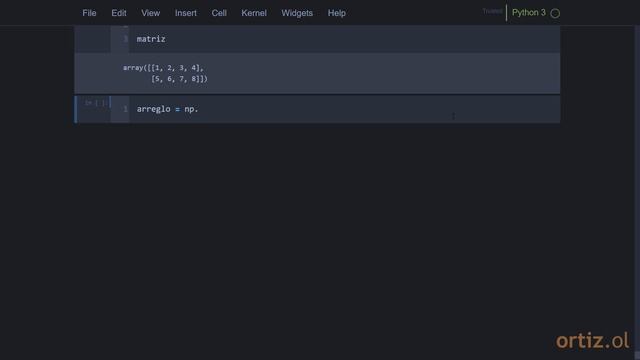Open the Edit menu

pyautogui.click(x=119, y=13)
